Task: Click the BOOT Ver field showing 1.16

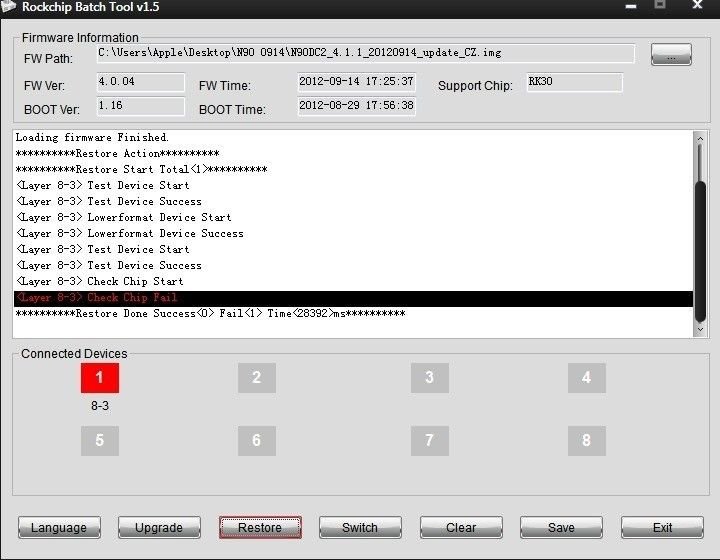Action: 141,106
